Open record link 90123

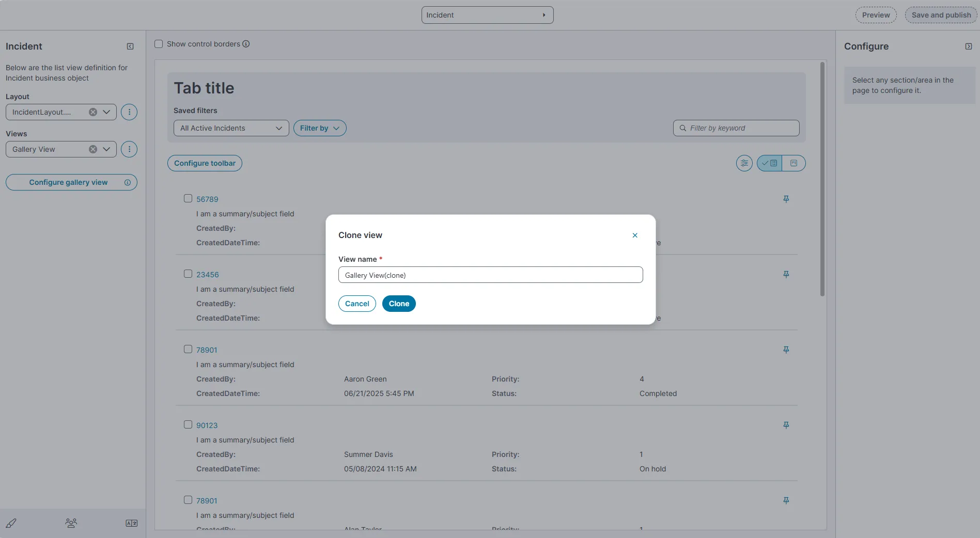coord(207,425)
